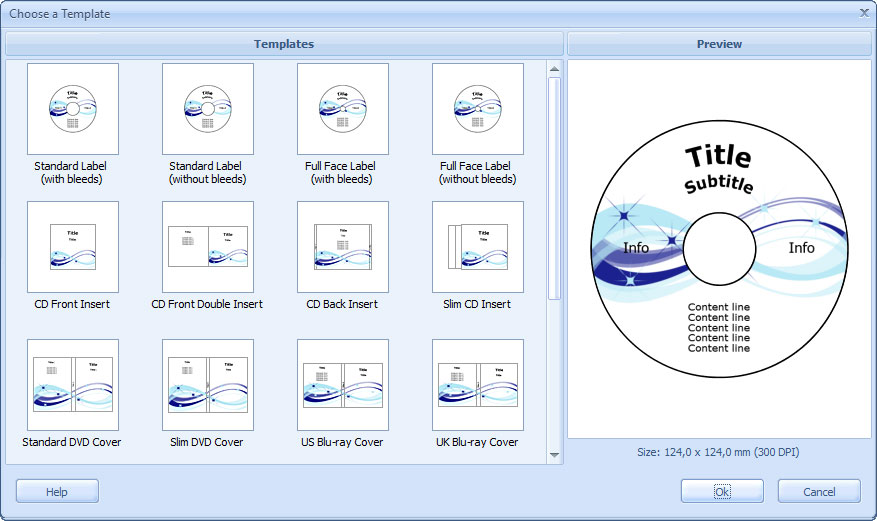877x521 pixels.
Task: Pick the CD Front Insert template thumbnail
Action: pyautogui.click(x=73, y=247)
